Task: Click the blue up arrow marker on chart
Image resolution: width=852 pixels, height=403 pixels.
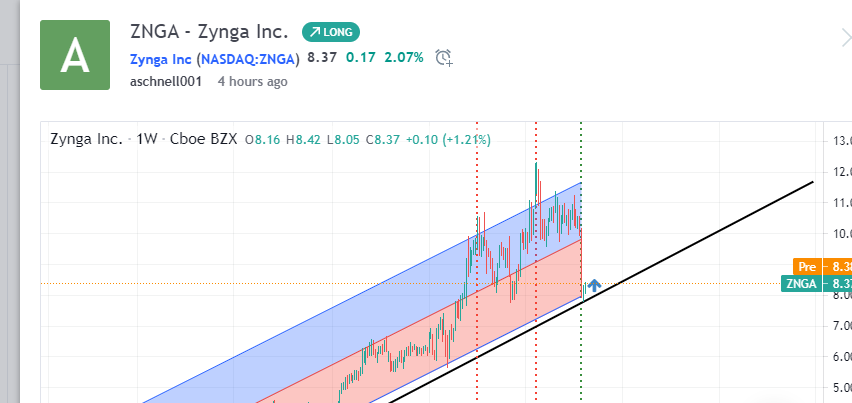Action: tap(593, 286)
